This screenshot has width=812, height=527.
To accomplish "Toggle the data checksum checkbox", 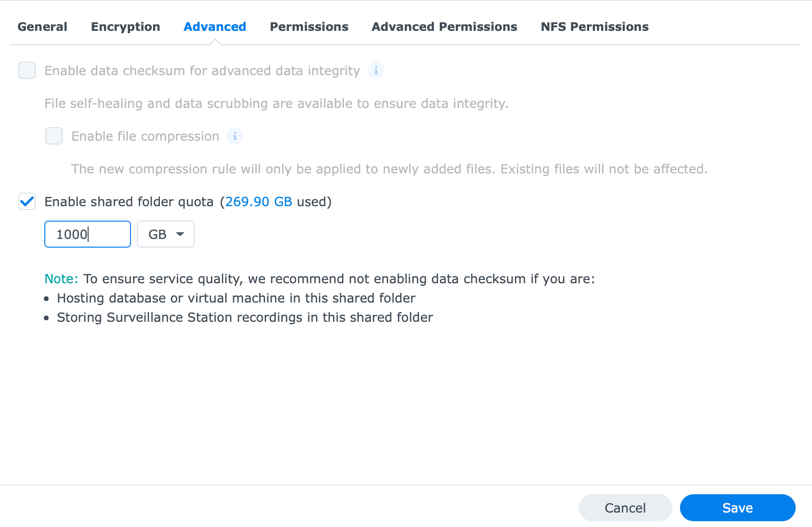I will click(x=27, y=70).
